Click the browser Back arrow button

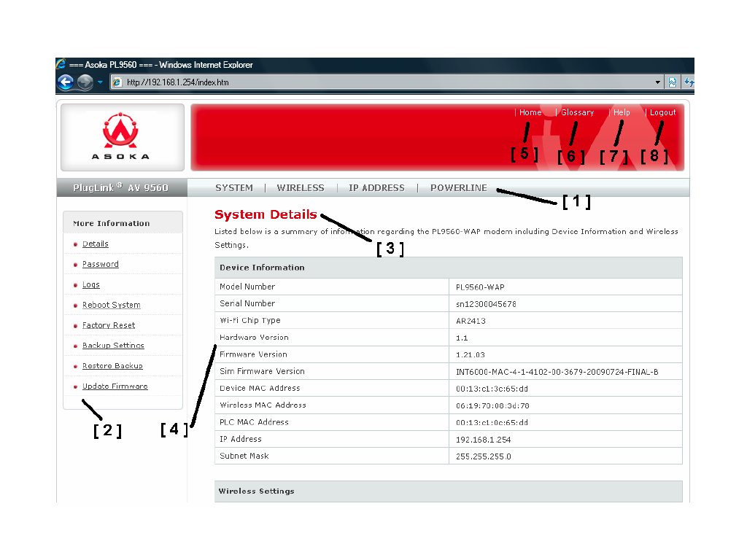[x=66, y=82]
